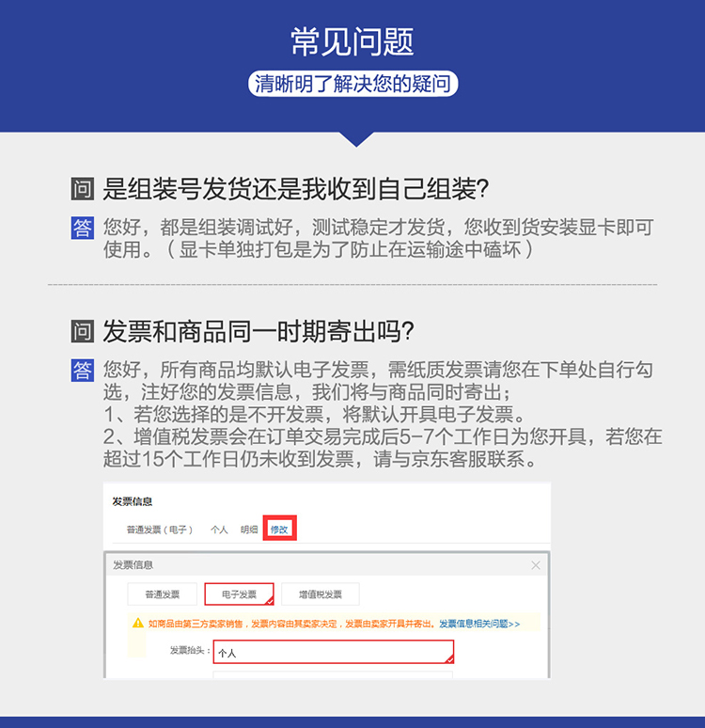Click the 问 icon beside the assembly question

tap(83, 188)
